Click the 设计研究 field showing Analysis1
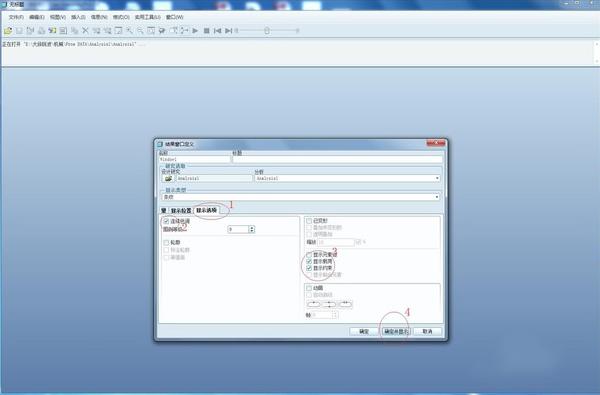This screenshot has height=395, width=600. (214, 178)
